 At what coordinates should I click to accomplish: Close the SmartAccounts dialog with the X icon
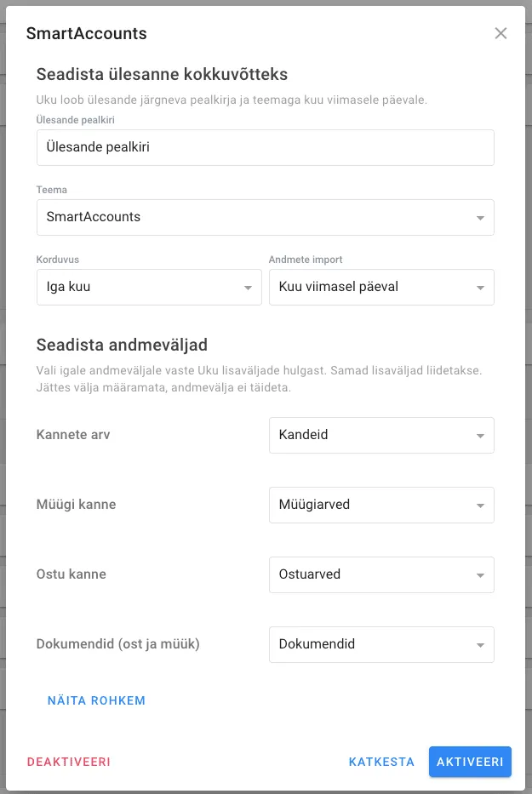pyautogui.click(x=501, y=33)
